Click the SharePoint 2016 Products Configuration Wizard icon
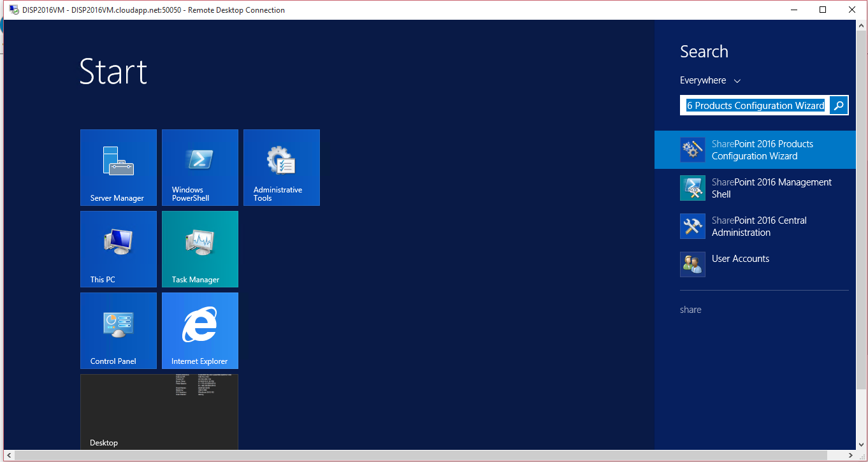 pos(693,150)
